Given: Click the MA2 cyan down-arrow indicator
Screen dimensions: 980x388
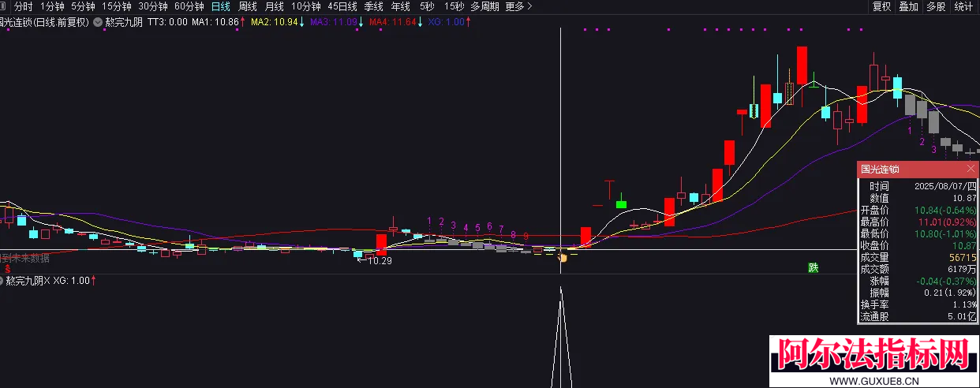Looking at the screenshot, I should pyautogui.click(x=302, y=22).
